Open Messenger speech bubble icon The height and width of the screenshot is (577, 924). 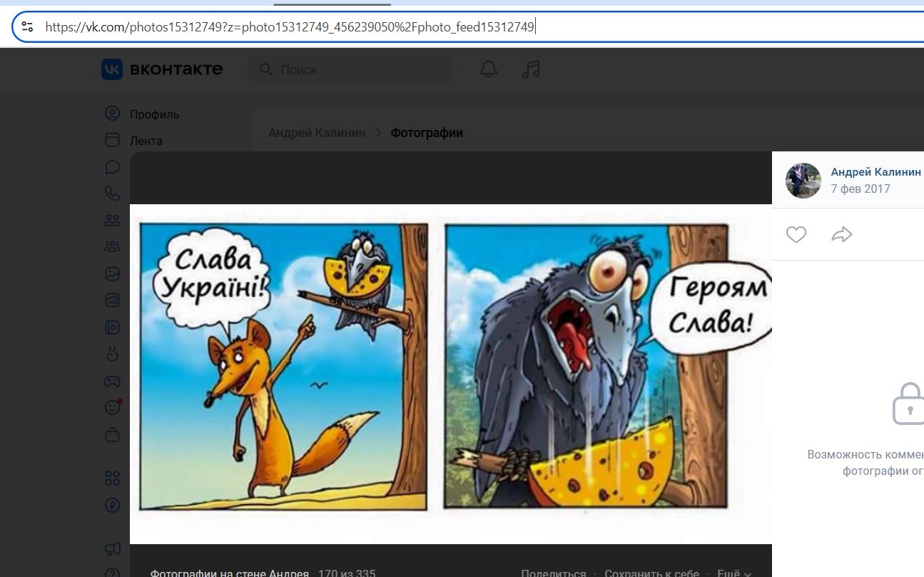point(112,167)
